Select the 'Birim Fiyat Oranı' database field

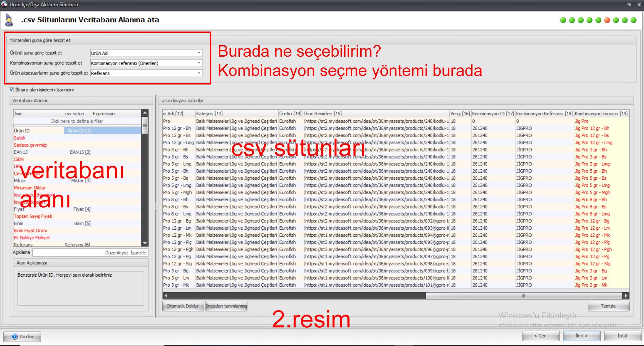[x=30, y=231]
